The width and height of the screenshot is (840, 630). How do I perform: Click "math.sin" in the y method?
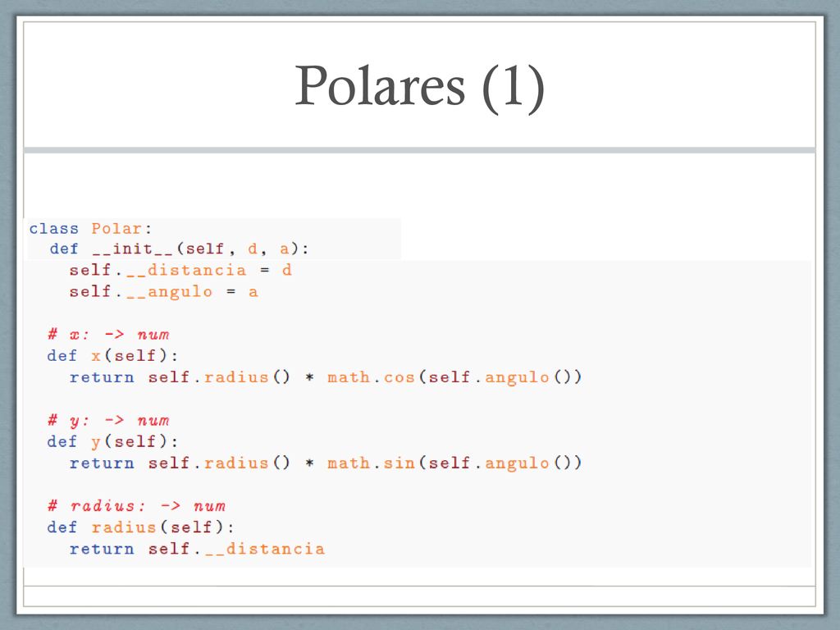coord(372,463)
